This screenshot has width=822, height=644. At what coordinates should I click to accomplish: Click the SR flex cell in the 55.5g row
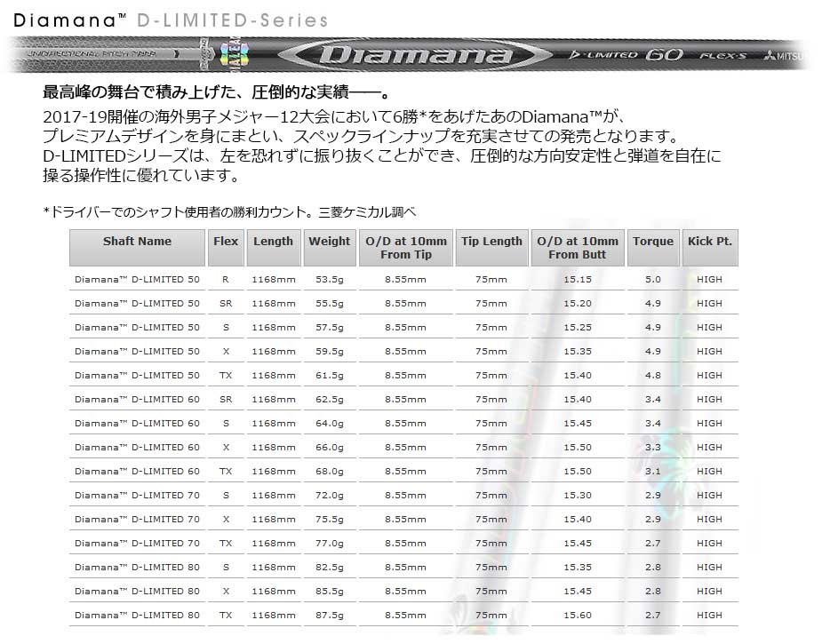226,304
